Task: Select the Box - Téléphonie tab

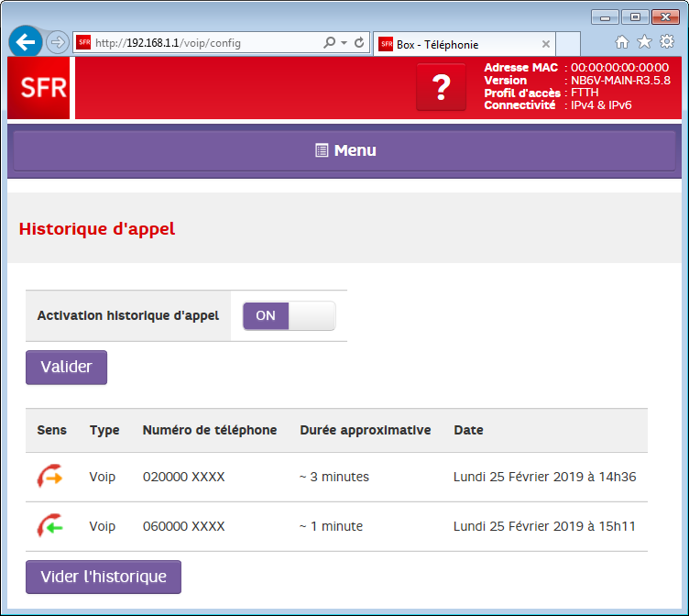Action: (x=458, y=44)
